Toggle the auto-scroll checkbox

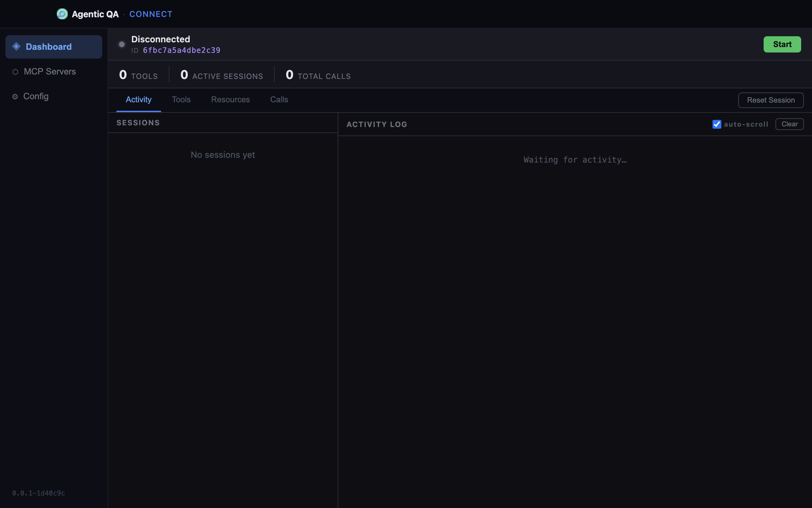[717, 124]
